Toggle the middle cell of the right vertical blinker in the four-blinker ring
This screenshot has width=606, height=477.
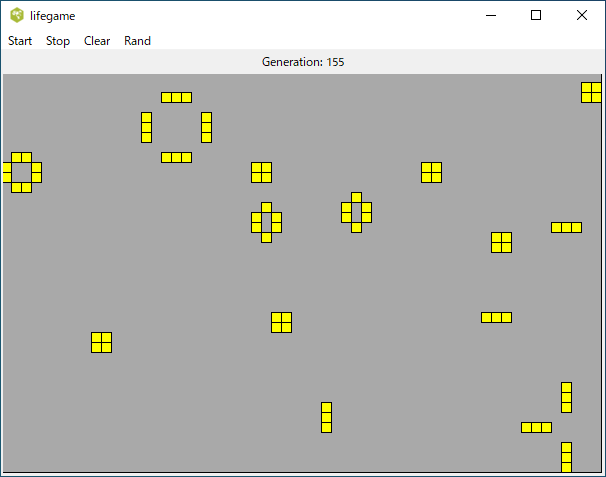pyautogui.click(x=206, y=128)
